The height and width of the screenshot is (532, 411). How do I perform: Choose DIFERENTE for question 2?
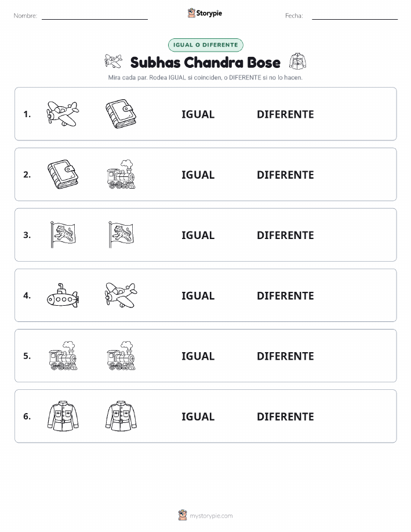coord(285,175)
